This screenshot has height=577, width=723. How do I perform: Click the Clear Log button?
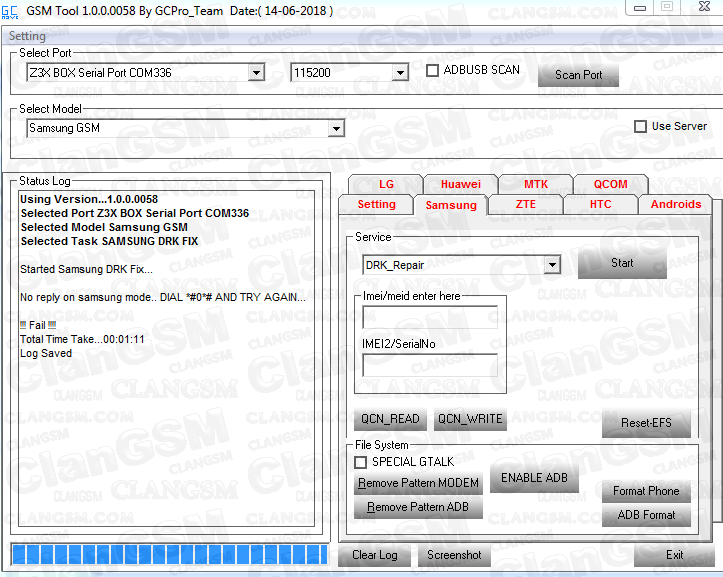point(374,555)
